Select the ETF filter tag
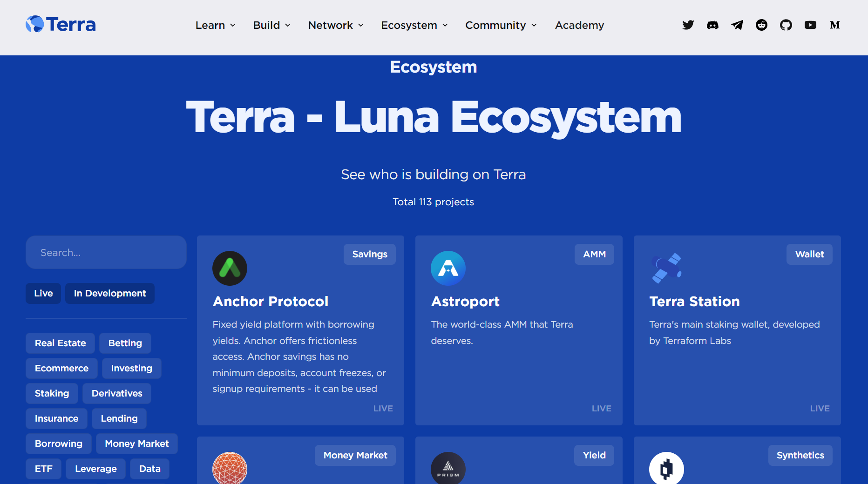Viewport: 868px width, 484px height. click(44, 469)
